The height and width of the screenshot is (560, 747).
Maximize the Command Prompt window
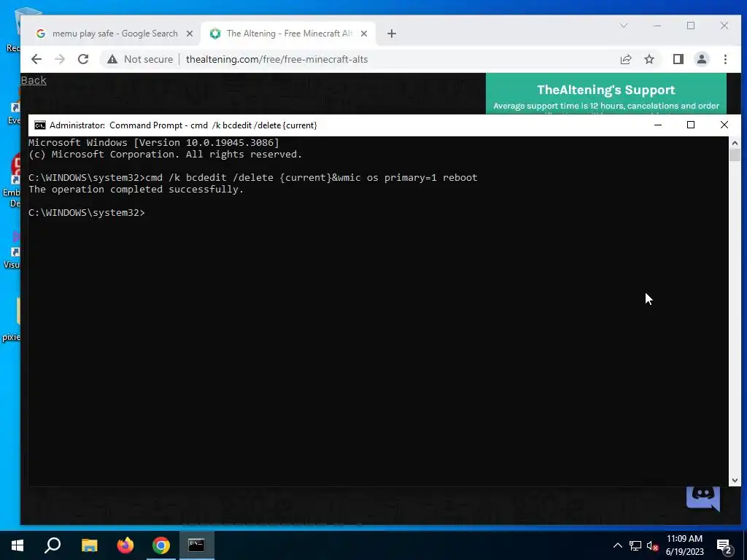click(691, 125)
